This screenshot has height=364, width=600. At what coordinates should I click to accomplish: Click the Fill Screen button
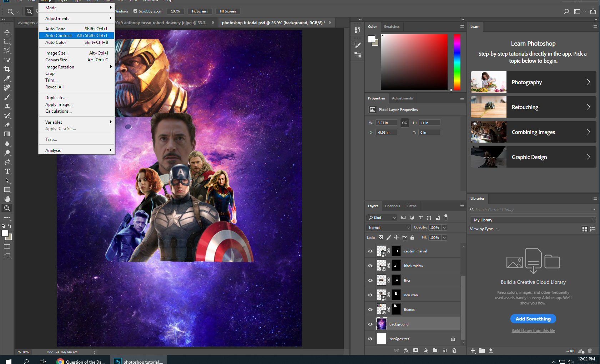click(x=228, y=11)
